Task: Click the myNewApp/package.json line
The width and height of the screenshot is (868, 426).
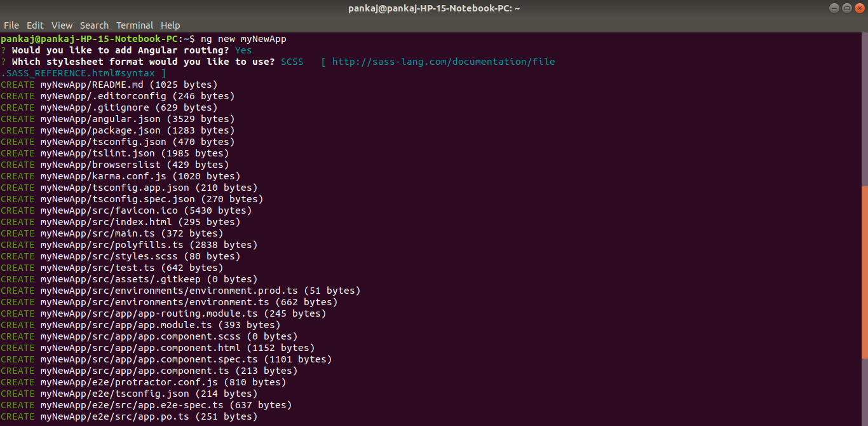Action: (x=118, y=130)
